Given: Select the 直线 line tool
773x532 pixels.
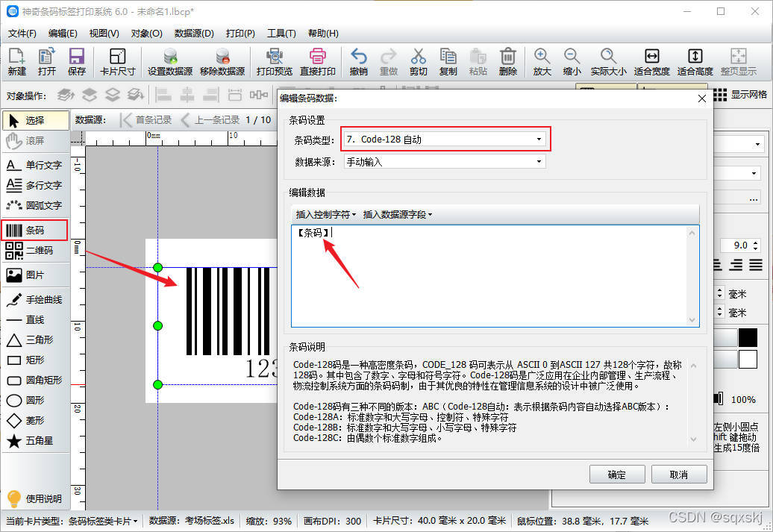Looking at the screenshot, I should 36,319.
